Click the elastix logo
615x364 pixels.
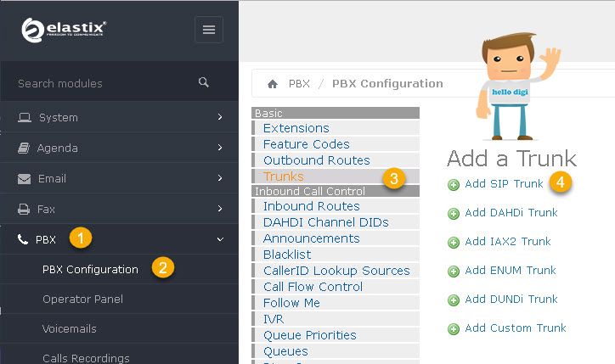click(64, 30)
